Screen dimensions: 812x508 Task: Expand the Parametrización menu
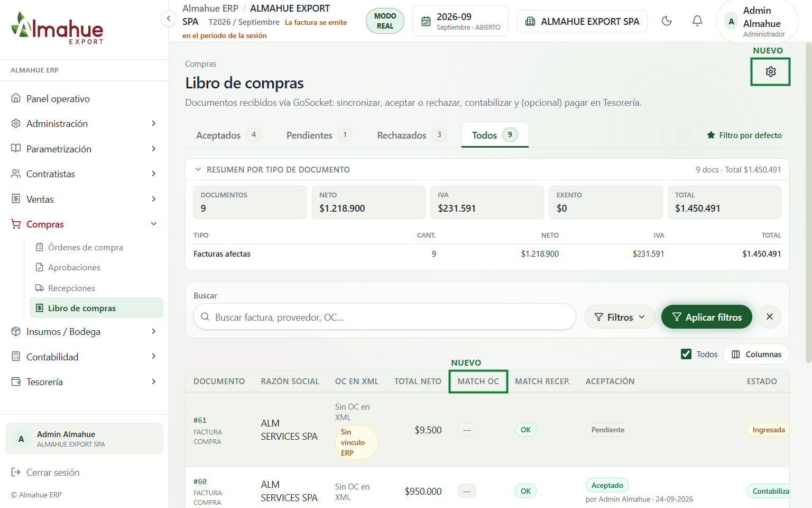pyautogui.click(x=85, y=149)
